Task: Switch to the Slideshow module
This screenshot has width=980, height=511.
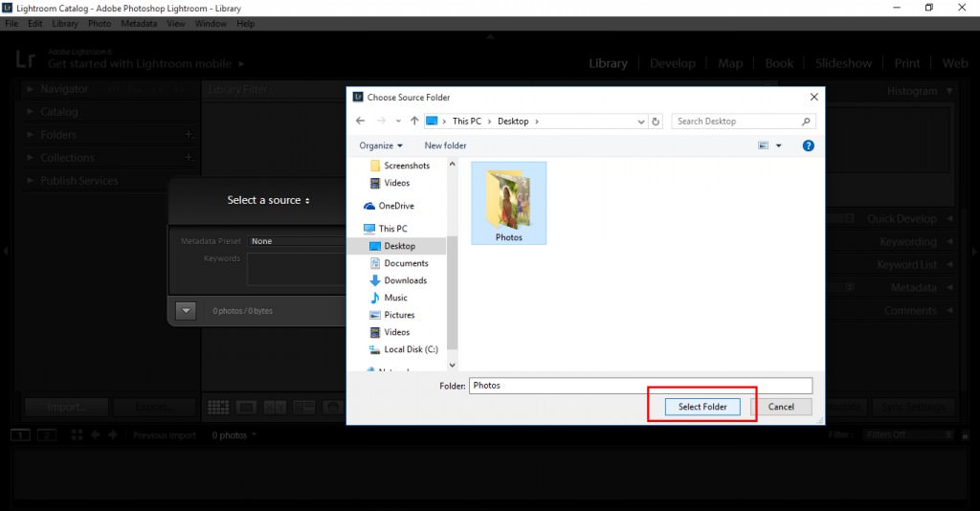Action: tap(843, 63)
